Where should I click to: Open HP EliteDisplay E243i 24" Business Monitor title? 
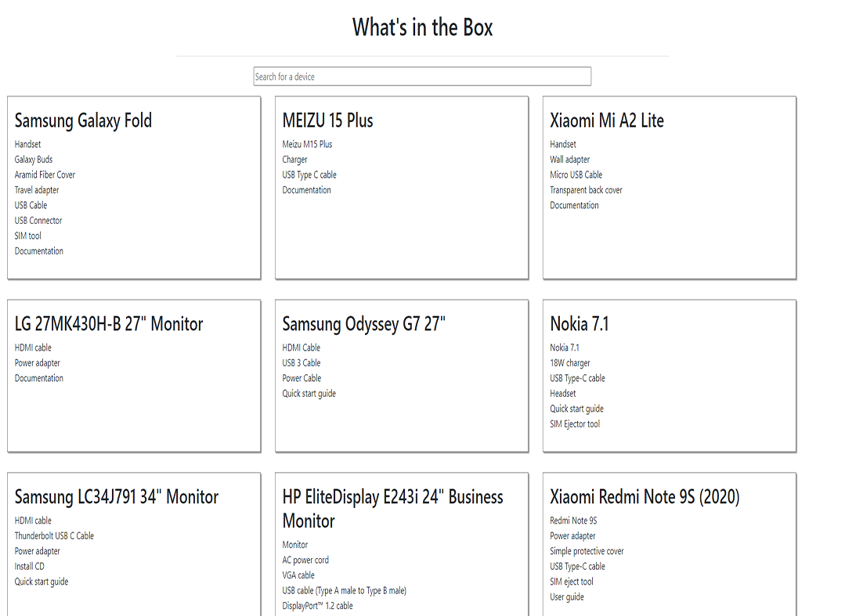(x=393, y=509)
